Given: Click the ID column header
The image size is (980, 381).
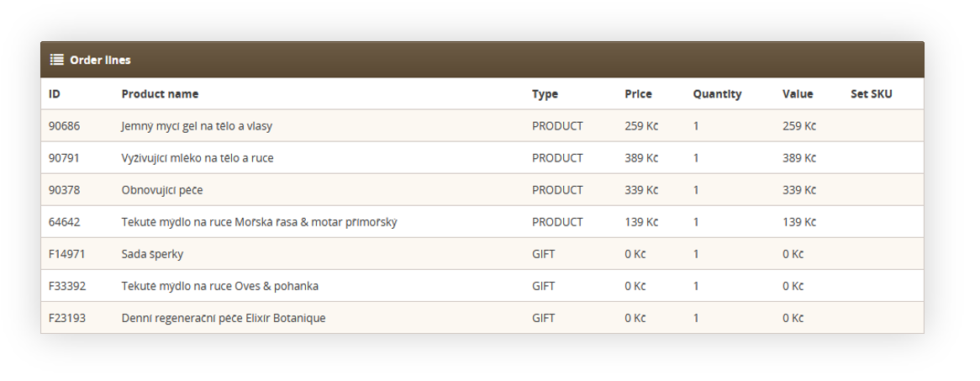Looking at the screenshot, I should pos(55,94).
